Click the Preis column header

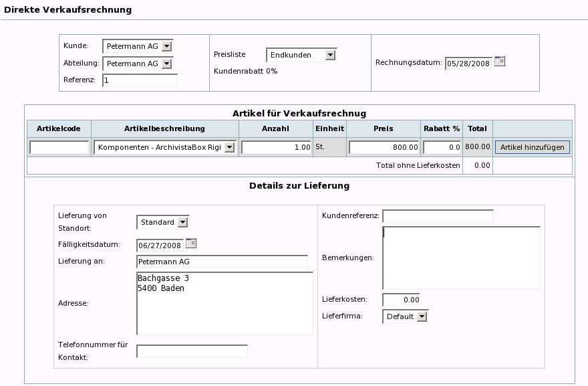[384, 128]
